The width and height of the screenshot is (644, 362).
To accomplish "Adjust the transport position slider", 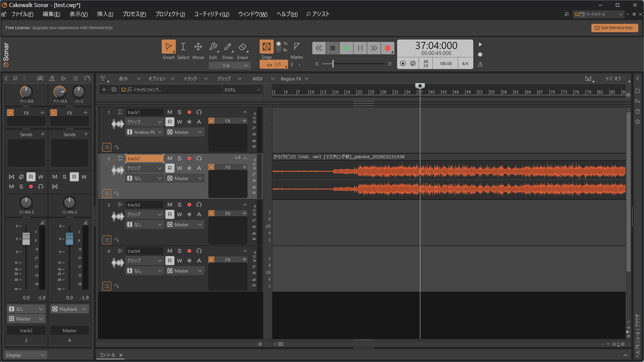I will point(333,64).
